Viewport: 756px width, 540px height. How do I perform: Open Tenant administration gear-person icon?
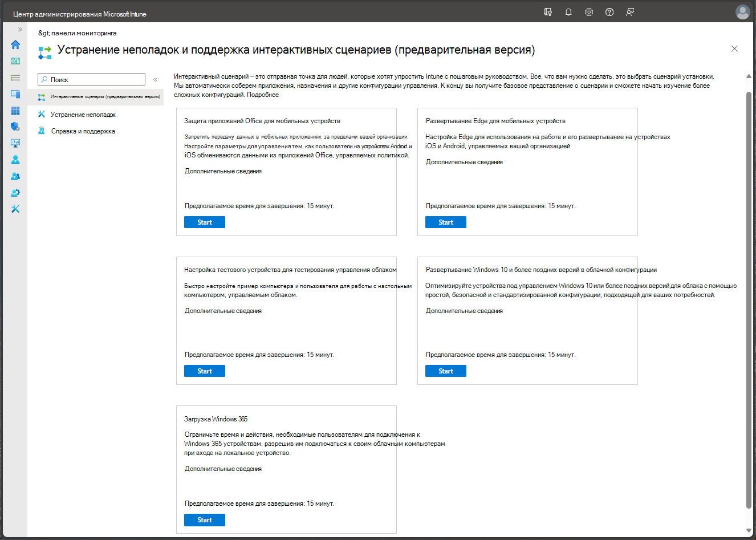pyautogui.click(x=15, y=193)
